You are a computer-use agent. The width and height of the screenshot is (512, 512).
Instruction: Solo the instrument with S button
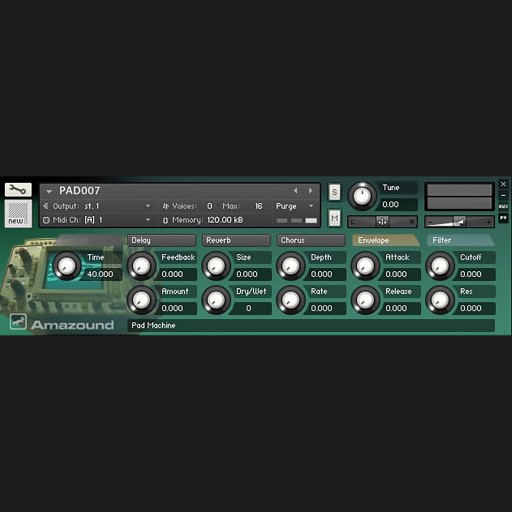334,192
